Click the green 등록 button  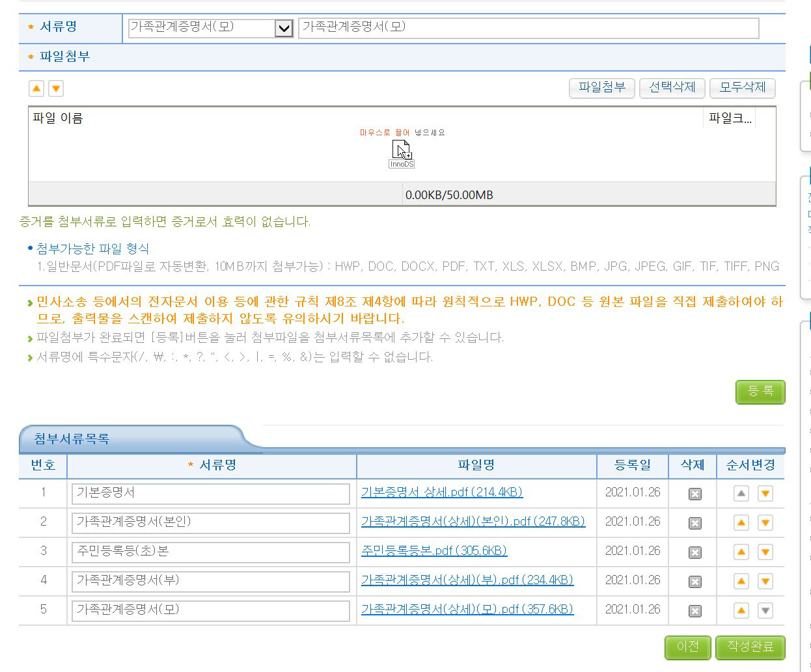tap(760, 392)
